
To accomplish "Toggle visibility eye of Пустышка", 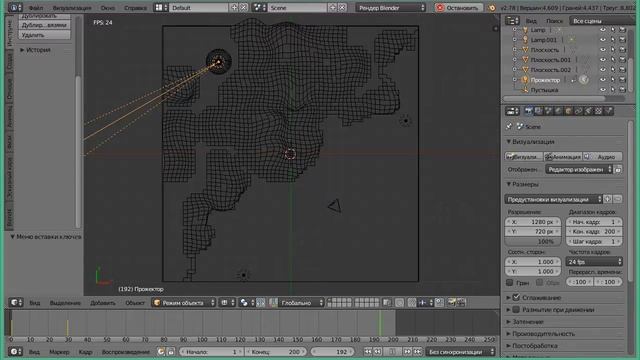I will click(x=603, y=90).
